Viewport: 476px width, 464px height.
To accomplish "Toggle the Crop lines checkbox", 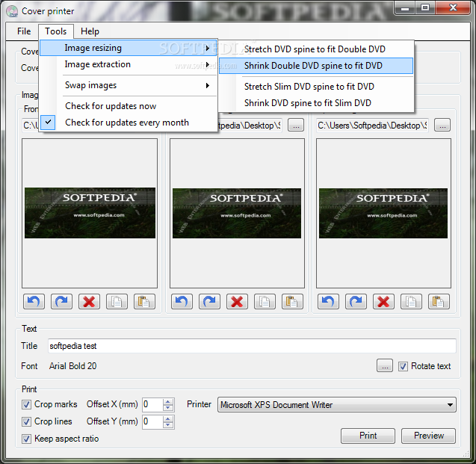I will pos(26,421).
